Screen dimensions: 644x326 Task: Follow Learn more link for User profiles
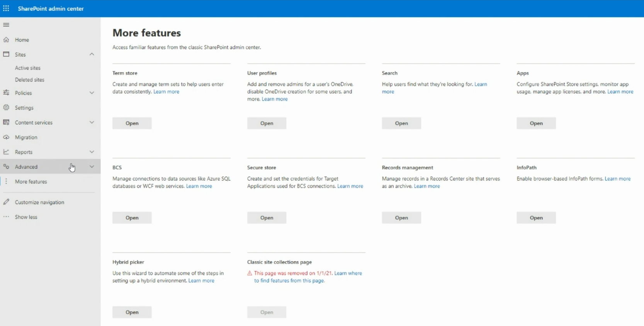tap(275, 99)
